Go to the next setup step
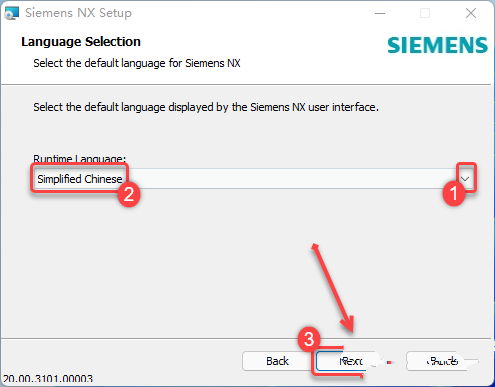Viewport: 495px width, 387px height. tap(345, 361)
